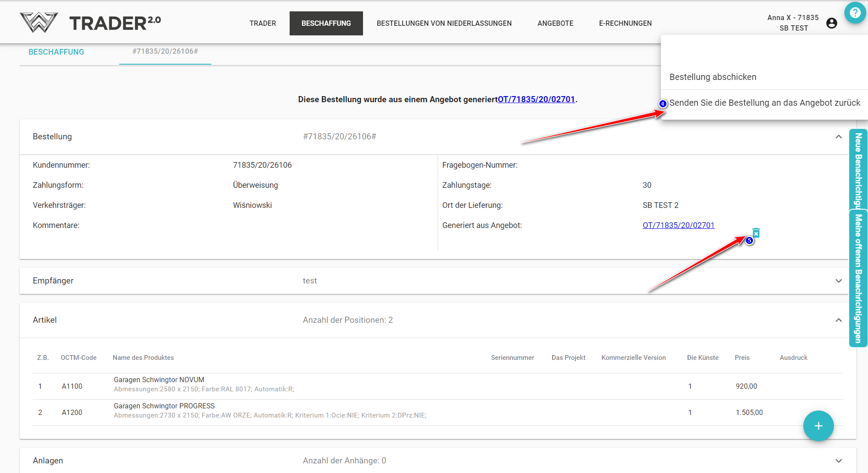Select Senden Sie die Bestellung zurück option

coord(764,103)
